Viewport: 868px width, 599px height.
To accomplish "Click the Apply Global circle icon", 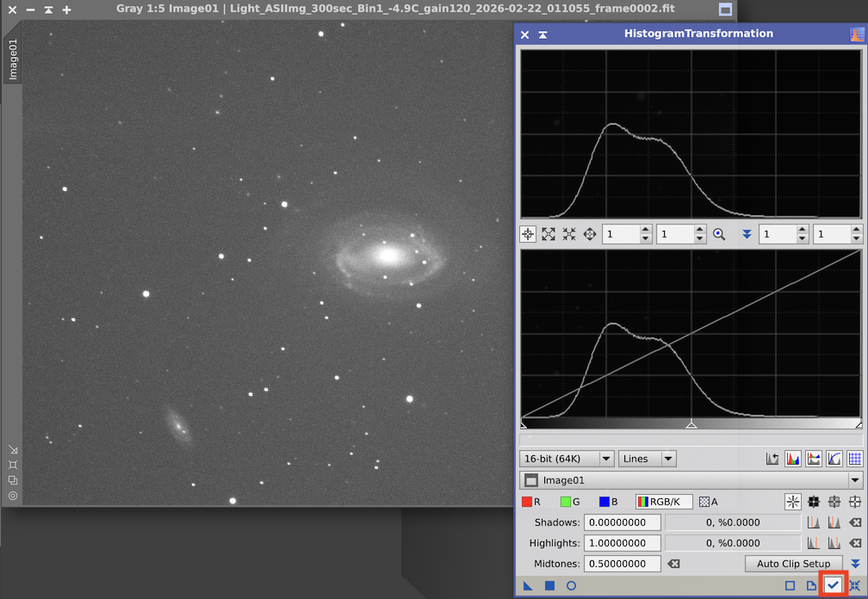I will pyautogui.click(x=571, y=586).
